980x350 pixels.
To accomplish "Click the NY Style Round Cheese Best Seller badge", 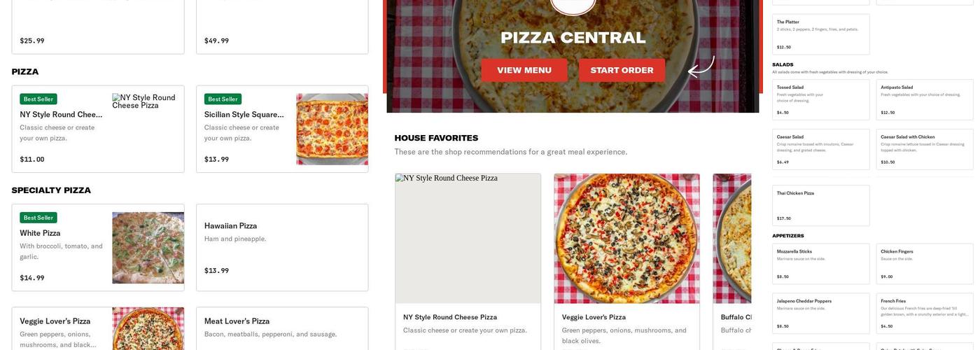I will click(x=38, y=99).
